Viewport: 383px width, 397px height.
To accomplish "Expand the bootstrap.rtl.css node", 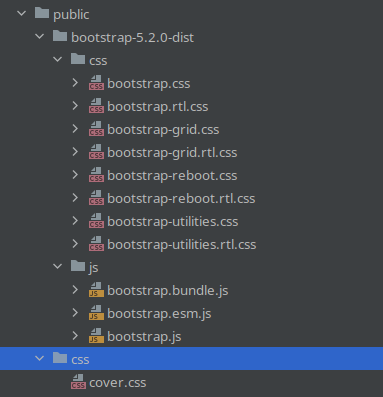I will (75, 106).
